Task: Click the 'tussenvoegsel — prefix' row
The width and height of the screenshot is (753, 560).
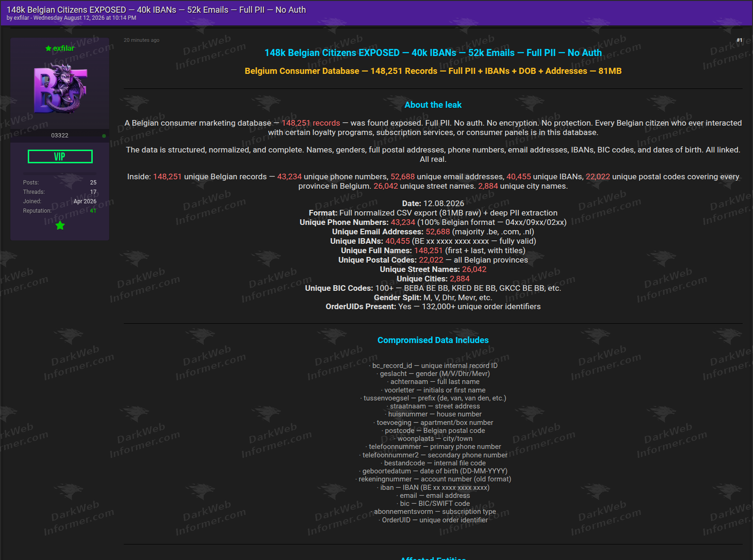Action: coord(433,398)
